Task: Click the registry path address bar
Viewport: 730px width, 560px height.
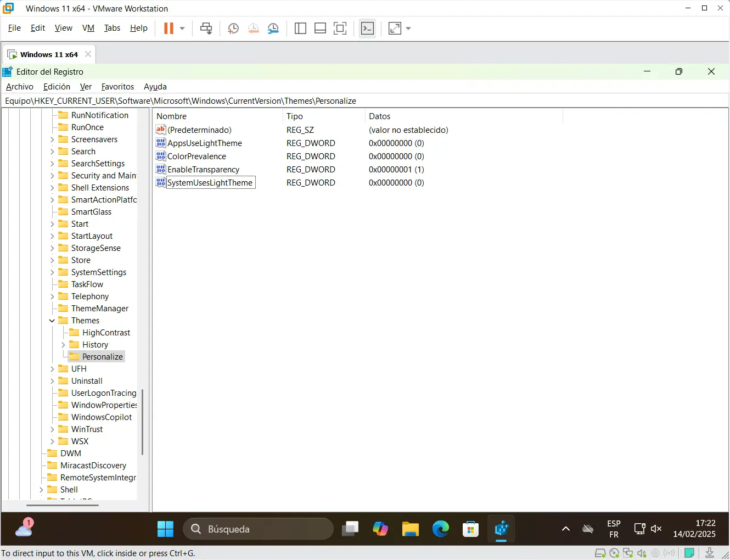Action: tap(365, 101)
